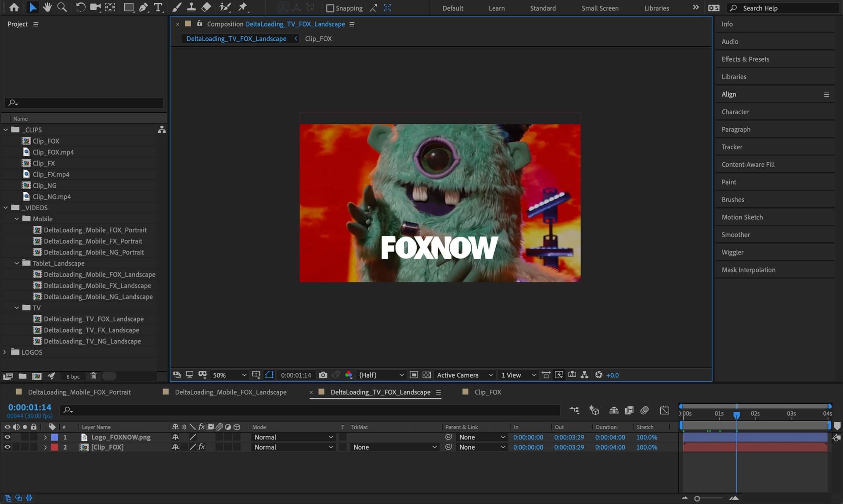
Task: Toggle Frame Blending enable switch in timeline
Action: [x=629, y=410]
